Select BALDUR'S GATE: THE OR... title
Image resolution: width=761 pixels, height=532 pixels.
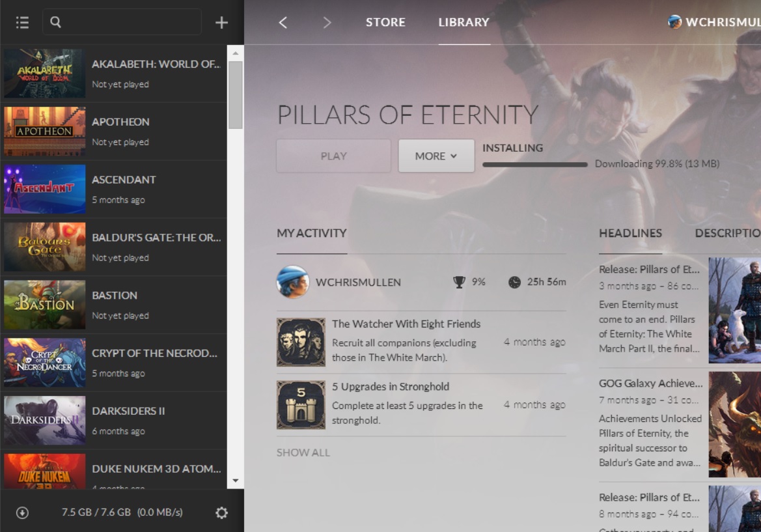[x=156, y=238]
